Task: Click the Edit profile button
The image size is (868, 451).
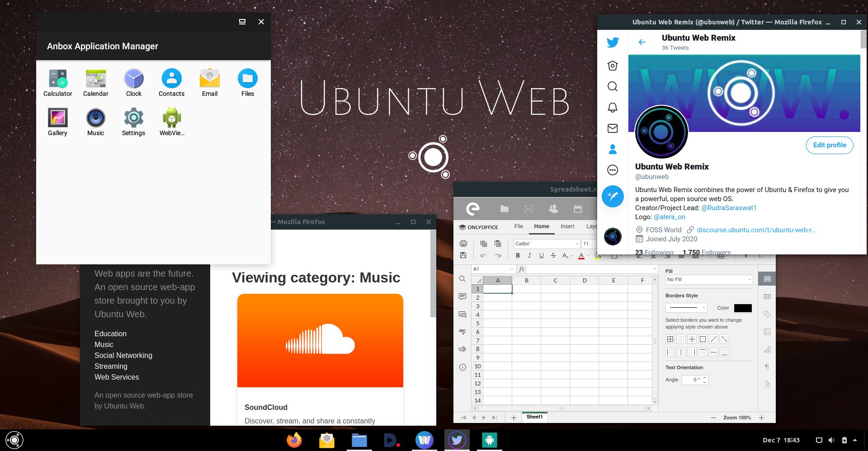Action: [830, 145]
